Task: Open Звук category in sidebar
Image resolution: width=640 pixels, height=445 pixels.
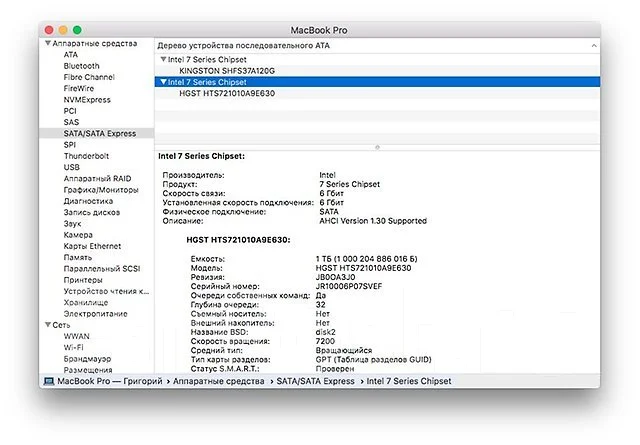Action: [72, 224]
